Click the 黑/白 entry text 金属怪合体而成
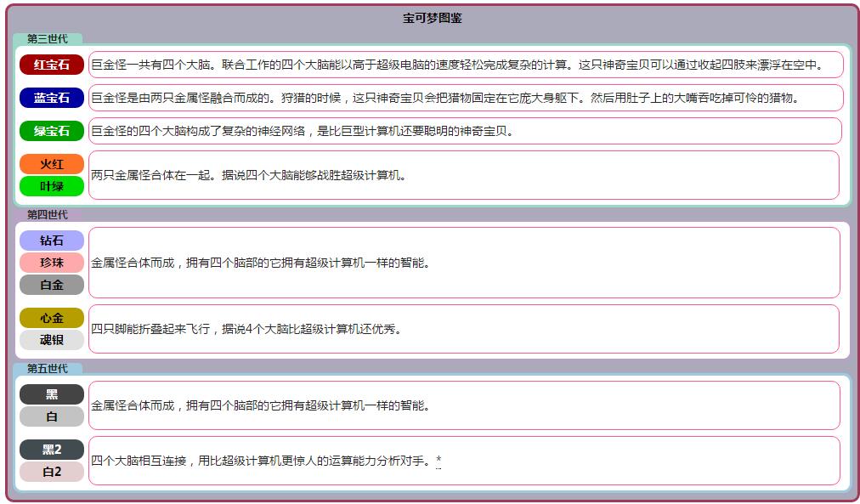This screenshot has height=504, width=860. (261, 405)
